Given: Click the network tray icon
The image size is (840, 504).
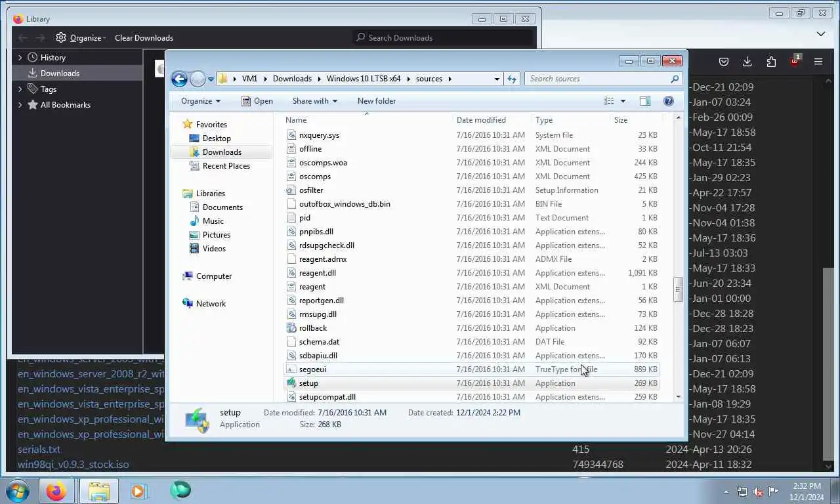Looking at the screenshot, I should [742, 492].
